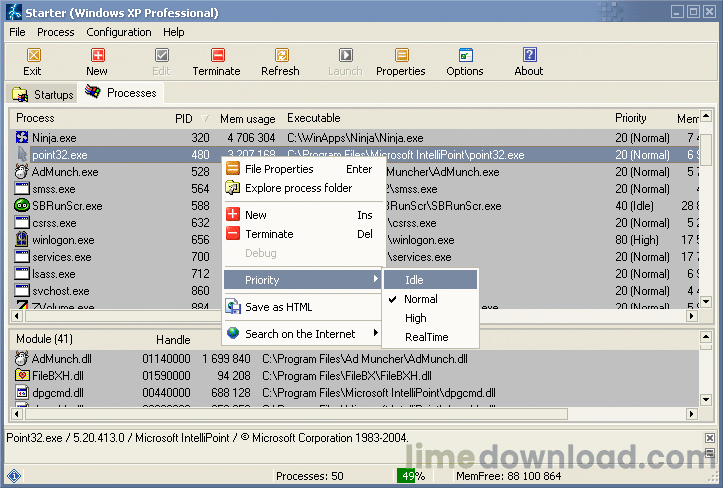Open Properties from the toolbar
Screen dimensions: 723x488
coord(401,62)
